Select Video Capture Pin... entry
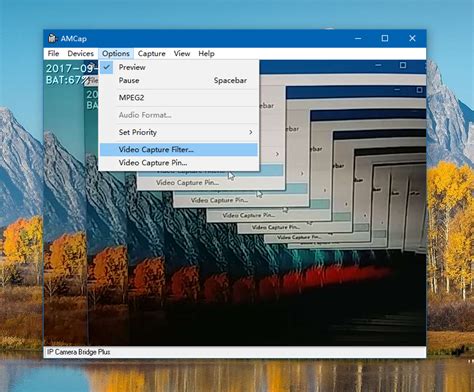The image size is (474, 392). [179, 163]
